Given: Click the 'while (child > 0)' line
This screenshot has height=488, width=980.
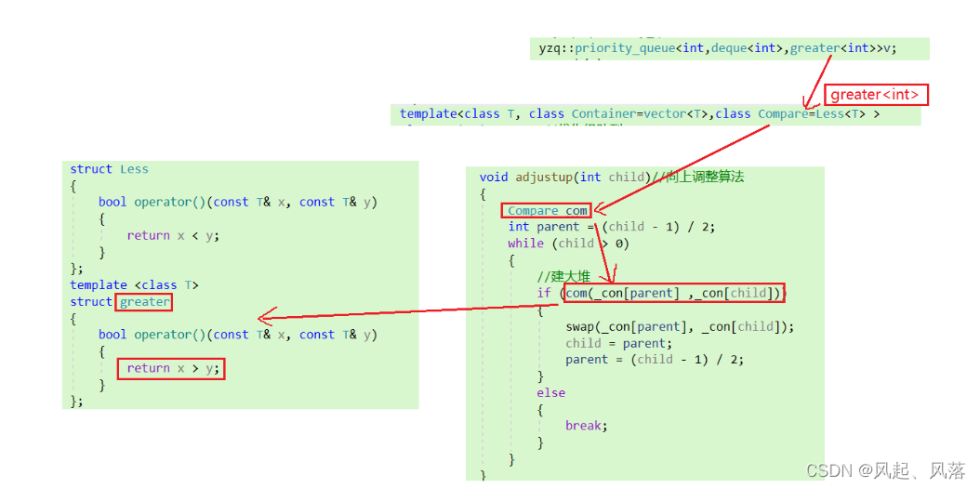Looking at the screenshot, I should point(568,243).
